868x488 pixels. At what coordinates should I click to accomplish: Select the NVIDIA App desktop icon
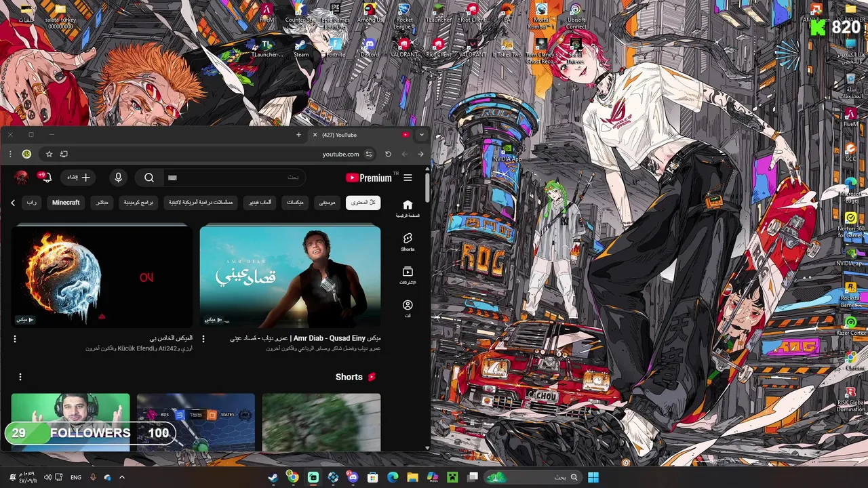tap(507, 151)
